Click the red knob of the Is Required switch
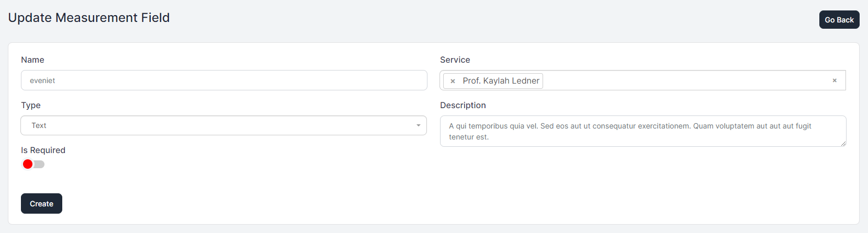 28,164
